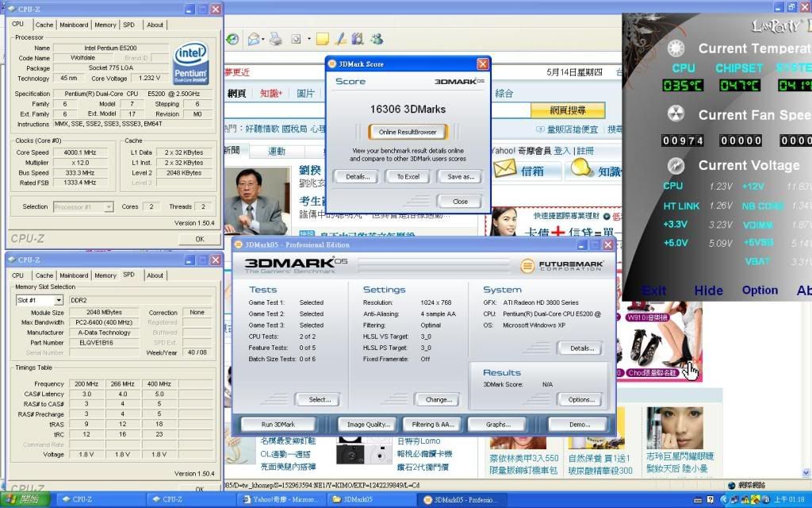812x508 pixels.
Task: Click the yellow 網頁搜尋 search button
Action: 568,110
